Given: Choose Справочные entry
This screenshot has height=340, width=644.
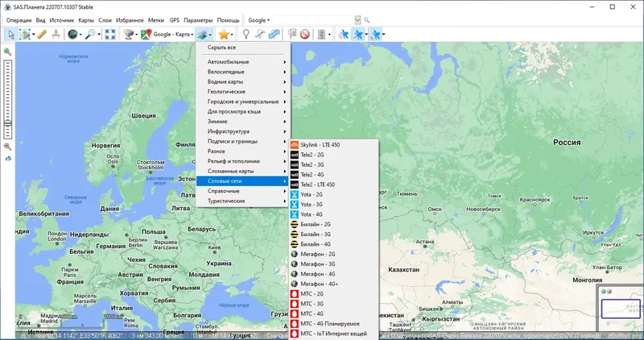Looking at the screenshot, I should pyautogui.click(x=243, y=191).
